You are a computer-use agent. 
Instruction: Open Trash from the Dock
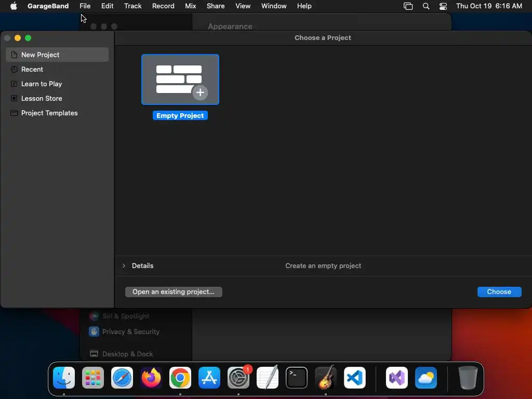468,378
